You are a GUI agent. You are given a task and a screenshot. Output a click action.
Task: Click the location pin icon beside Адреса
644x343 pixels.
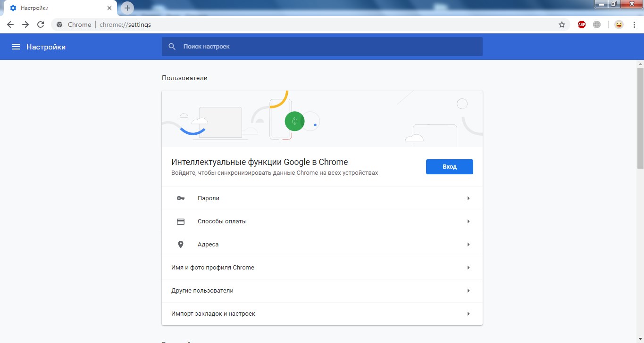[x=181, y=245]
